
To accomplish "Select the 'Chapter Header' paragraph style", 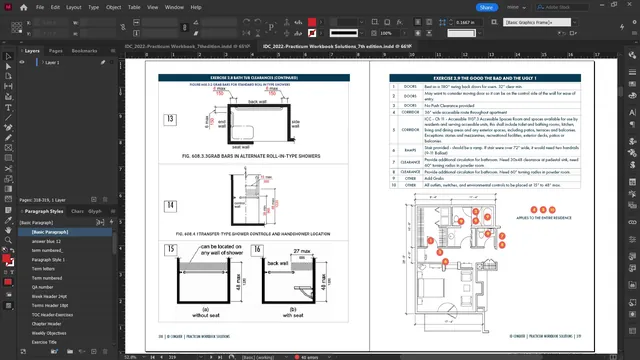I will click(46, 324).
